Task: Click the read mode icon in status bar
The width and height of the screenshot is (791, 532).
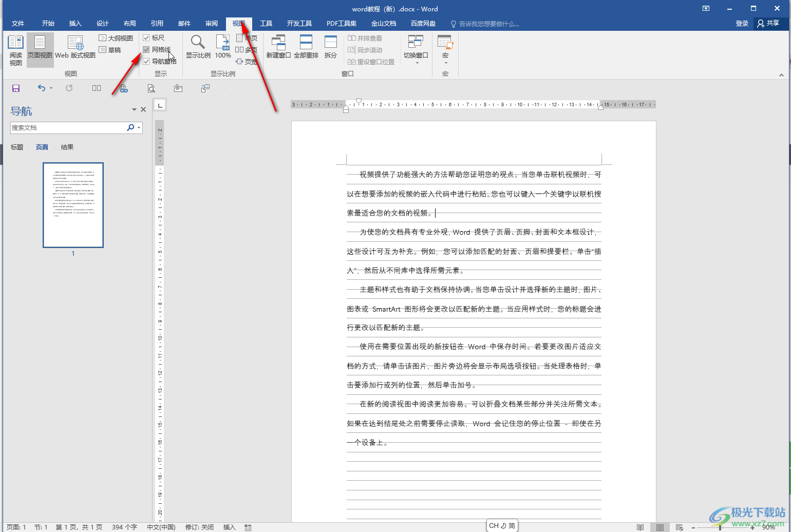Action: [x=640, y=527]
